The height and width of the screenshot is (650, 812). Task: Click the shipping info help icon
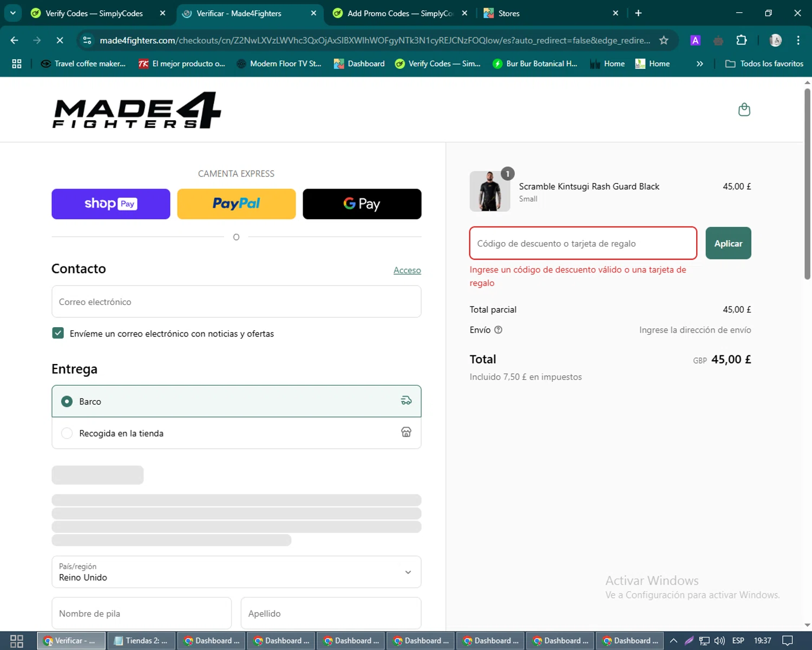pyautogui.click(x=498, y=330)
